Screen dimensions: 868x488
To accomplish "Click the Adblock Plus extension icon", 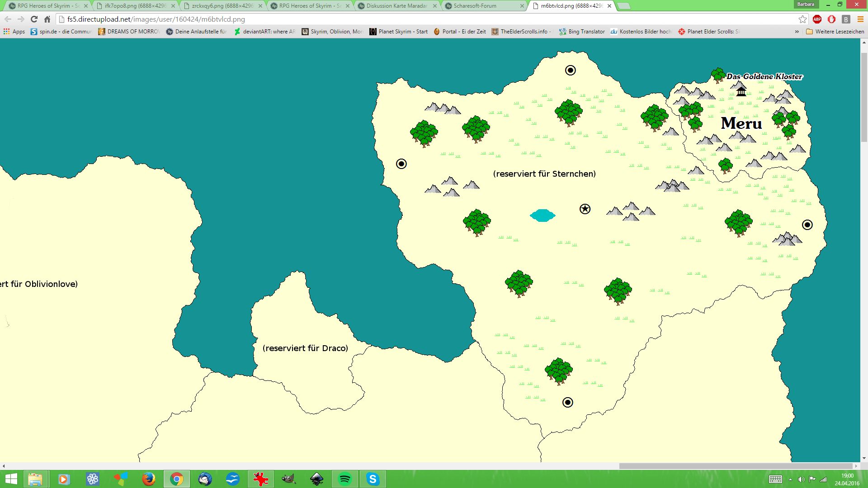I will pos(817,19).
